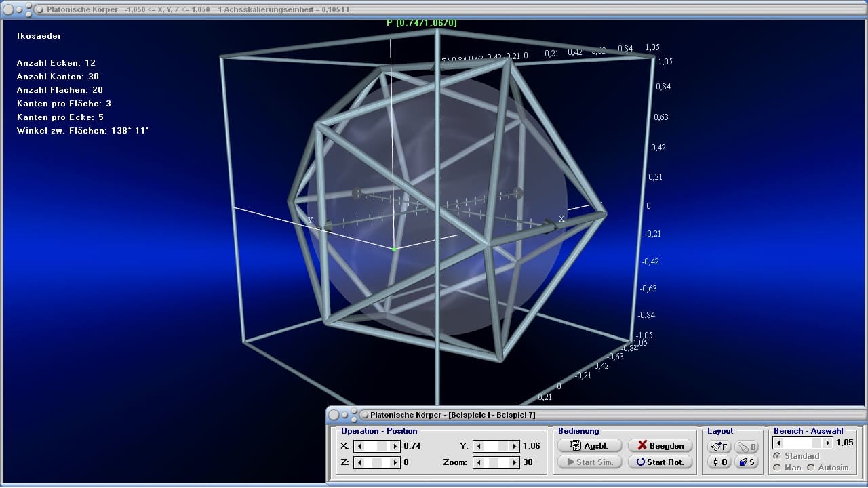
Task: Click first round button in main title bar
Action: click(x=8, y=9)
